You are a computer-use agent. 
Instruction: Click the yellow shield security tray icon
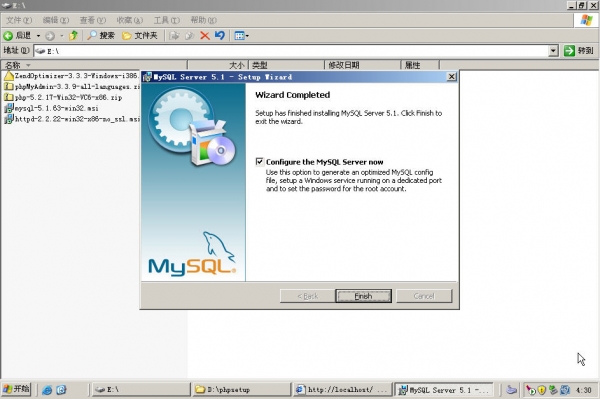(x=541, y=390)
